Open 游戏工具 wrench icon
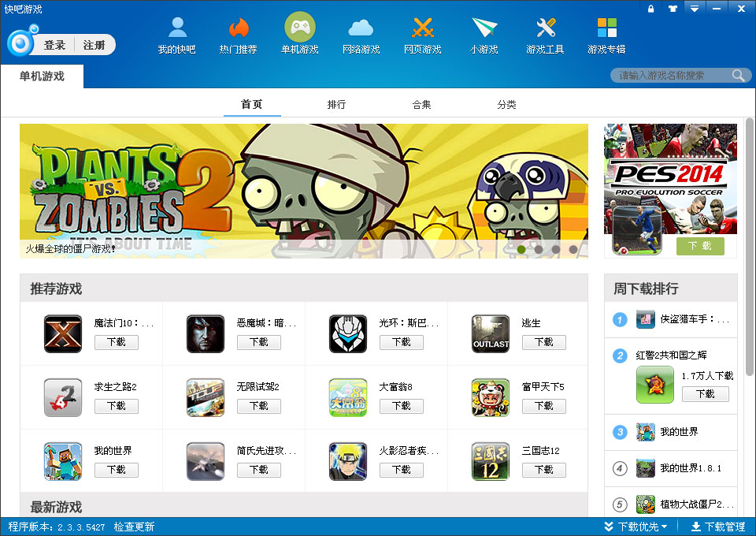This screenshot has width=756, height=536. (x=545, y=28)
